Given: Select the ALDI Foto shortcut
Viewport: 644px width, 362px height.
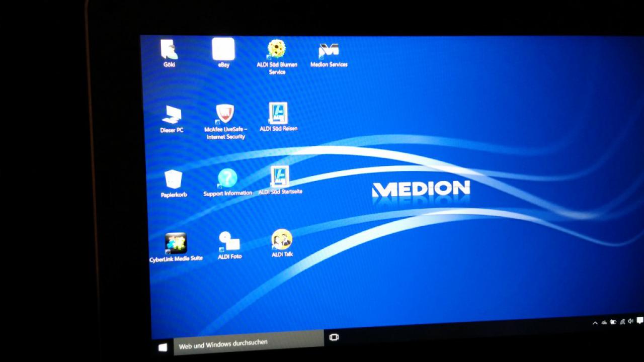Looking at the screenshot, I should [229, 246].
